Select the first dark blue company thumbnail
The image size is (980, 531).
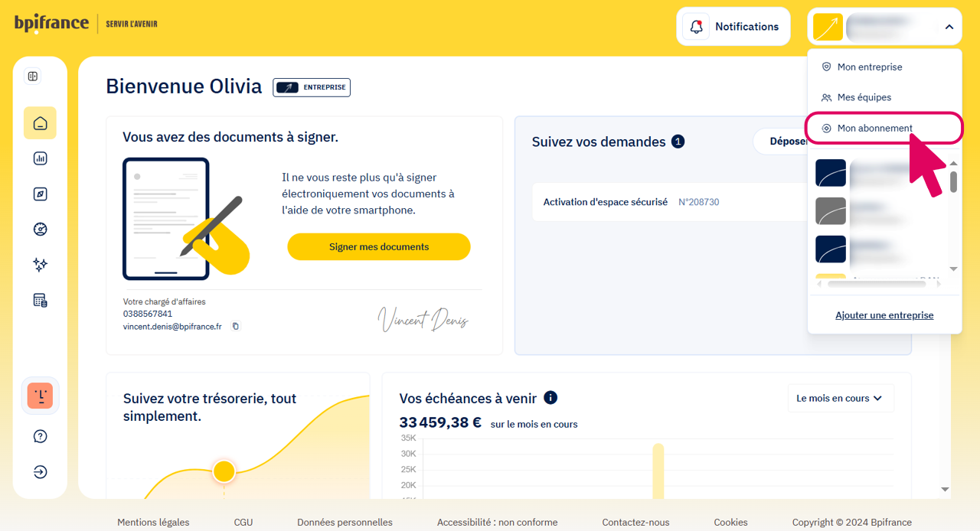[831, 173]
